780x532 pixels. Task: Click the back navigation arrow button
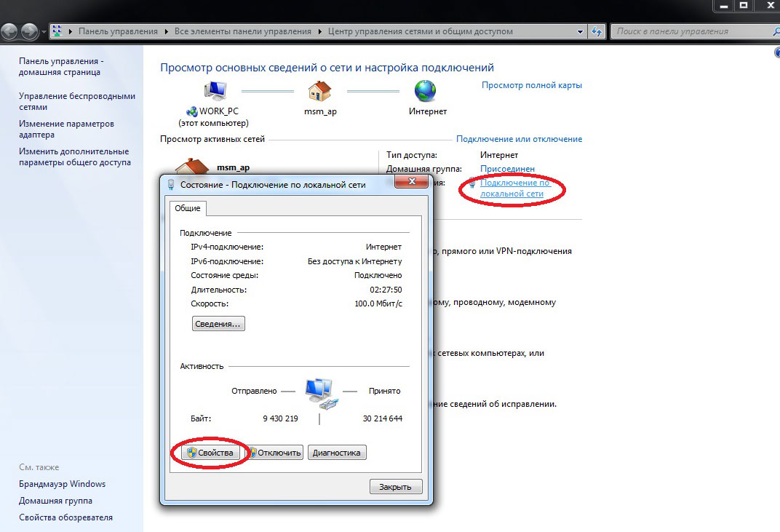pos(9,31)
